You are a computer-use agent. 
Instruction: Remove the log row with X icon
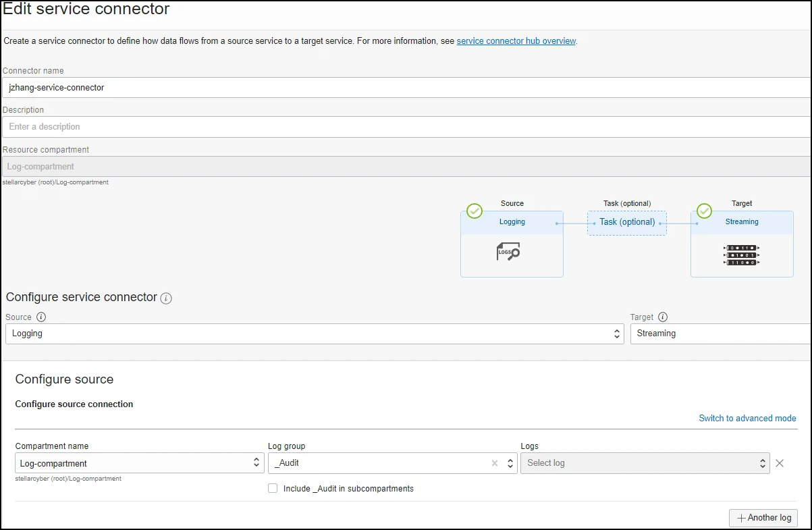click(780, 463)
